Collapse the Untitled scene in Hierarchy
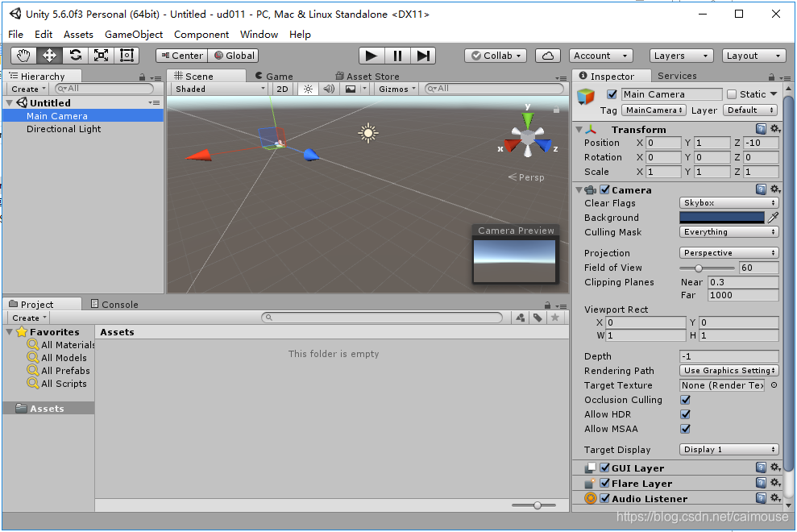The image size is (797, 532). (x=9, y=102)
